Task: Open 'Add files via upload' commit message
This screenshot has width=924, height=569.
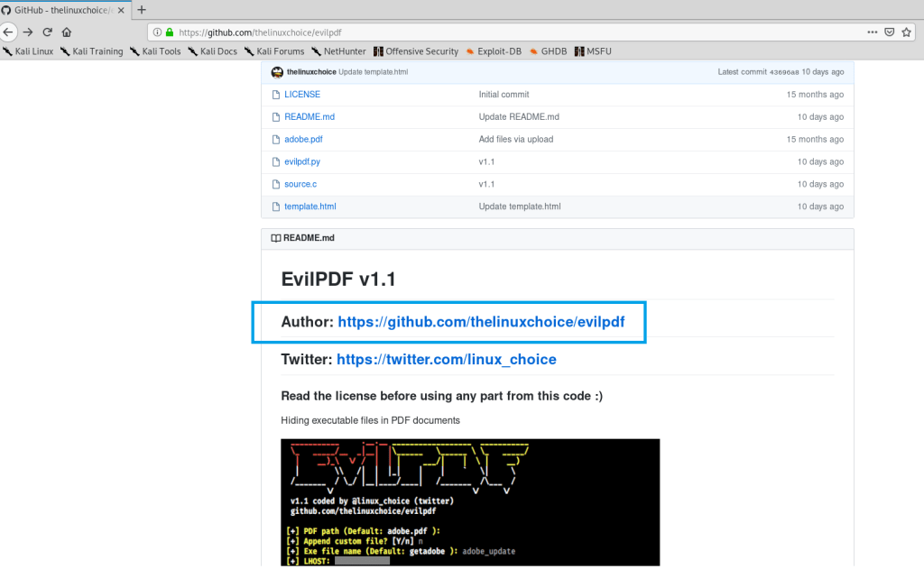Action: (516, 139)
